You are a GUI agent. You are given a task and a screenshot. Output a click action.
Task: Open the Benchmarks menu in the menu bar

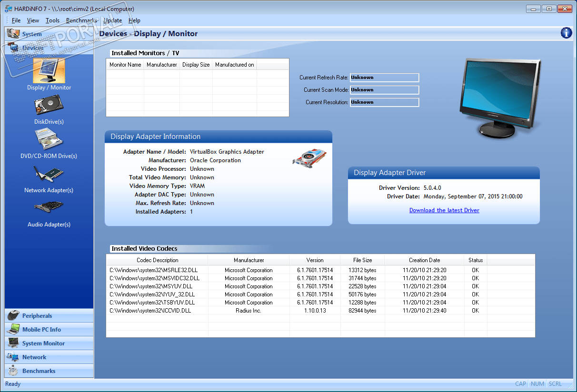coord(81,20)
